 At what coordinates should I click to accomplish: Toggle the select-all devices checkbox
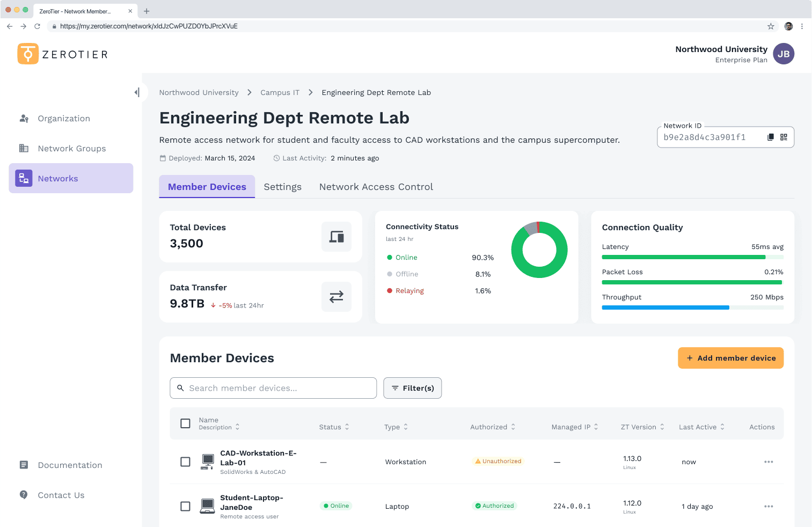[x=186, y=423]
